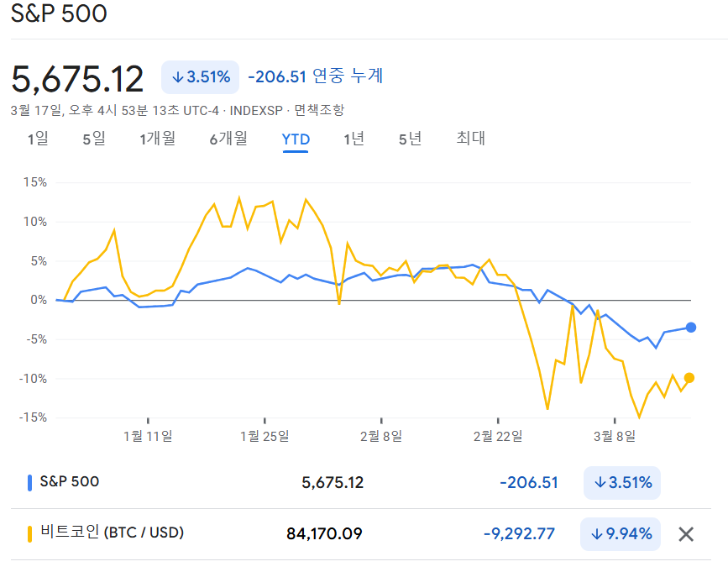Image resolution: width=728 pixels, height=572 pixels.
Task: Click the header 3.51% change badge
Action: (x=200, y=77)
